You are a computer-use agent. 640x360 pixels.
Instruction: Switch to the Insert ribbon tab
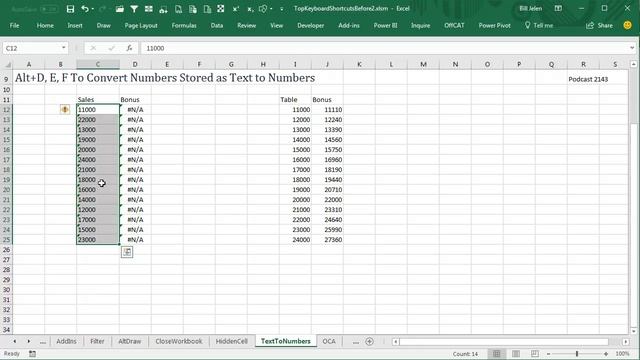(x=75, y=25)
